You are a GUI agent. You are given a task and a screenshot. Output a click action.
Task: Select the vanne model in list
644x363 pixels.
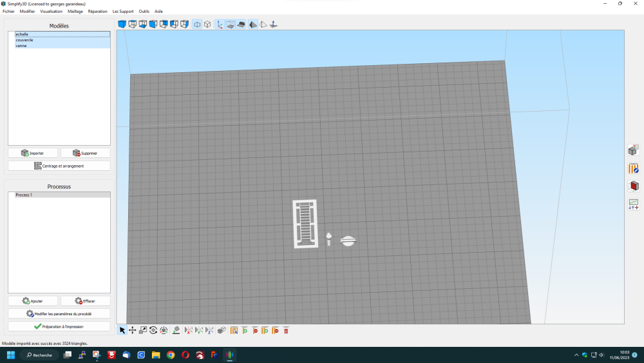pos(62,46)
